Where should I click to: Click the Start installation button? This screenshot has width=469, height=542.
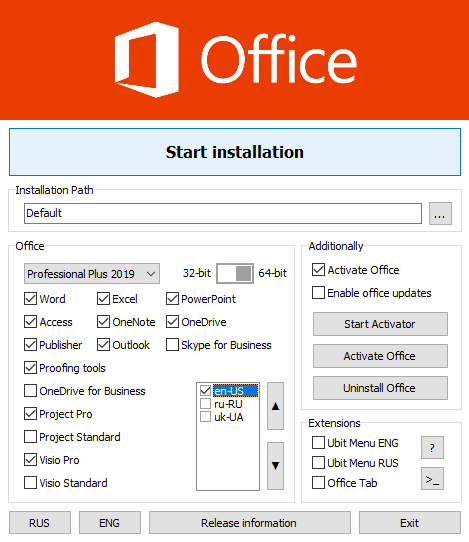click(x=235, y=152)
